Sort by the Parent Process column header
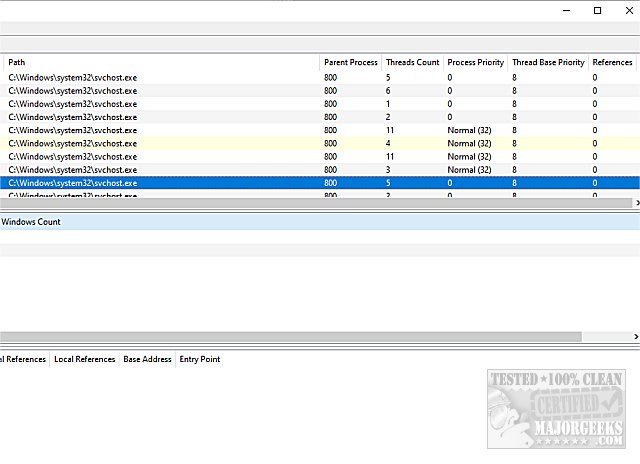Viewport: 640px width, 464px height. [x=351, y=62]
